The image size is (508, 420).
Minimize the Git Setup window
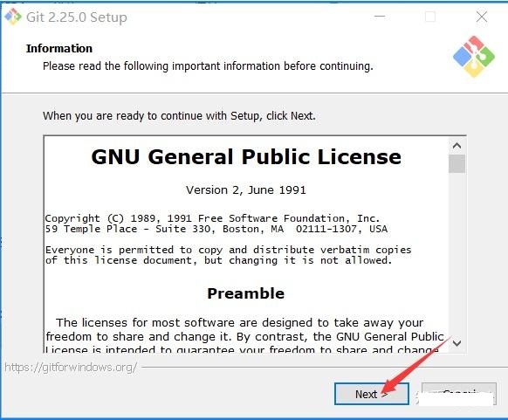(x=380, y=17)
